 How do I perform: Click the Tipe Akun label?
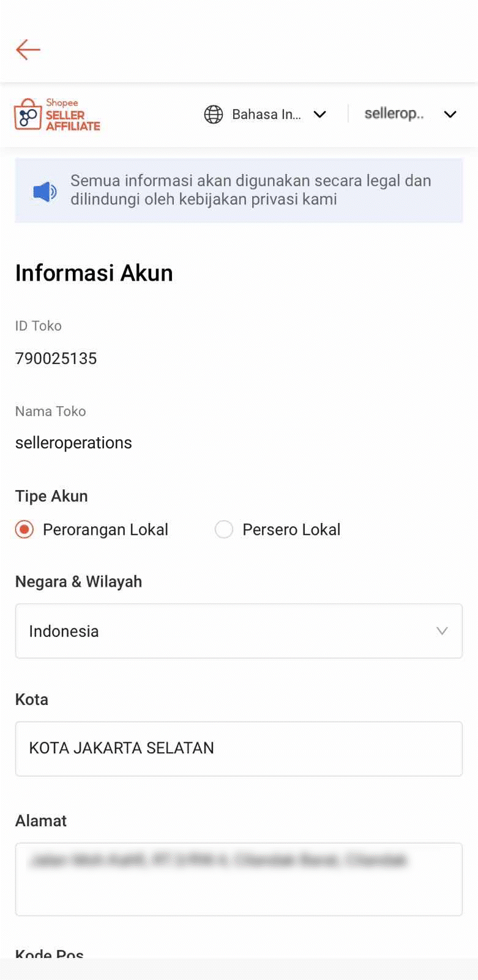[x=51, y=496]
